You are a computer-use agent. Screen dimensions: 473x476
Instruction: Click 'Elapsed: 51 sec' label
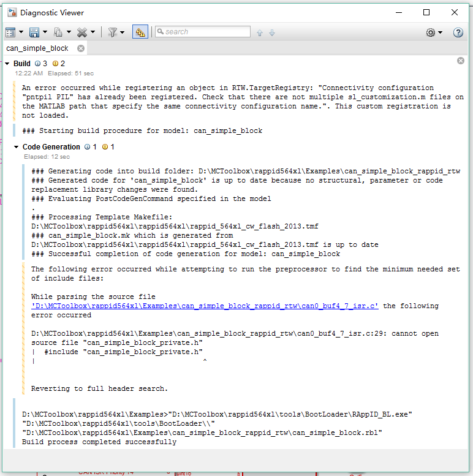tap(70, 74)
